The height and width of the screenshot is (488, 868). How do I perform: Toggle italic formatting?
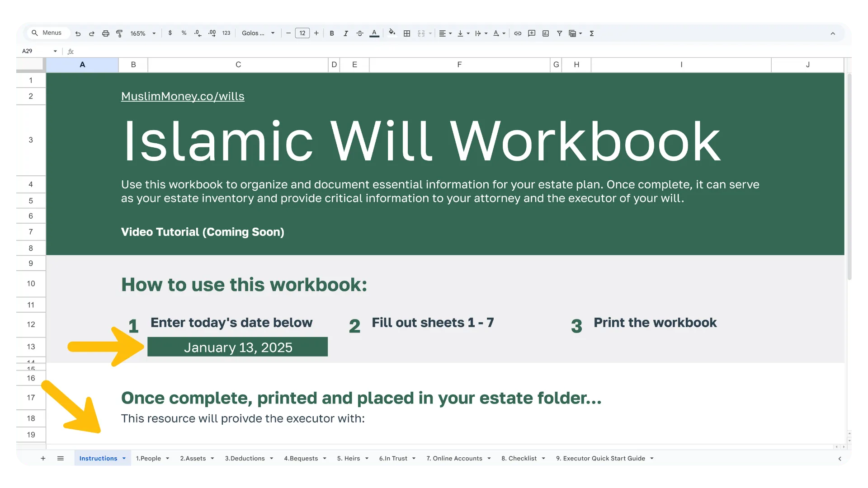point(346,33)
